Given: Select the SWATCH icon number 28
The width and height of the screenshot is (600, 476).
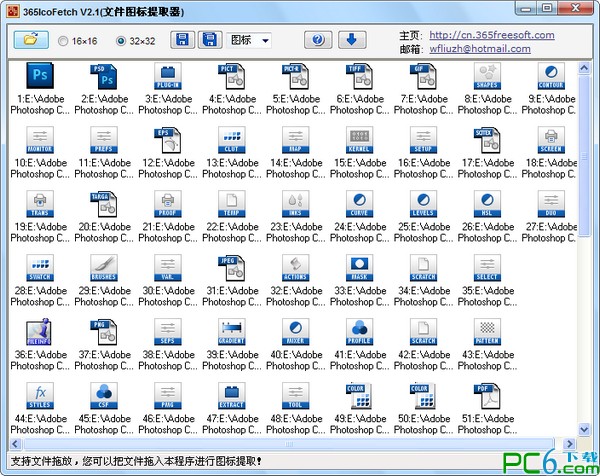Looking at the screenshot, I should 40,267.
